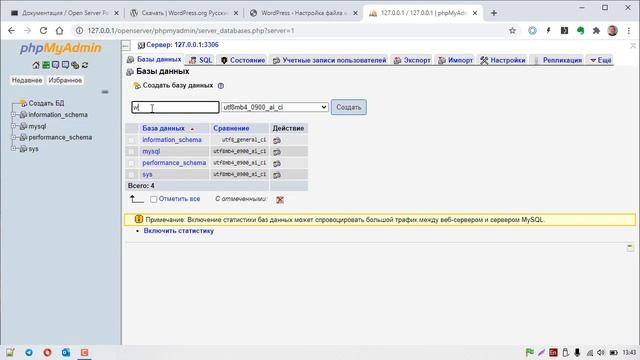The image size is (640, 360).
Task: Check privileges icon for mysql row
Action: coord(277,152)
